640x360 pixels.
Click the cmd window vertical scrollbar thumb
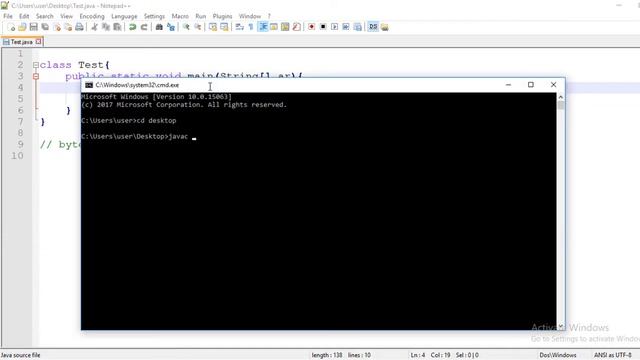pyautogui.click(x=561, y=105)
